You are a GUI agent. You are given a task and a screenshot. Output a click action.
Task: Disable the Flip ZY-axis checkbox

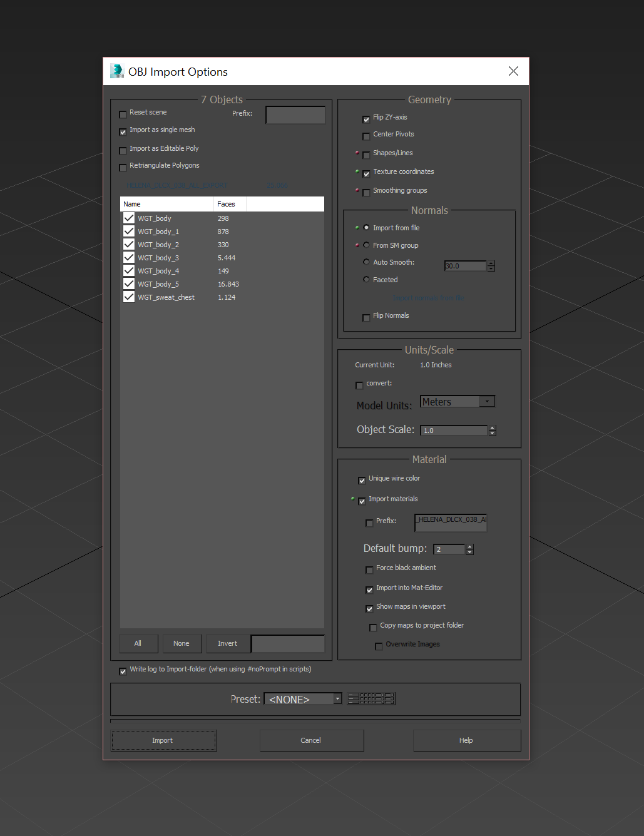366,119
